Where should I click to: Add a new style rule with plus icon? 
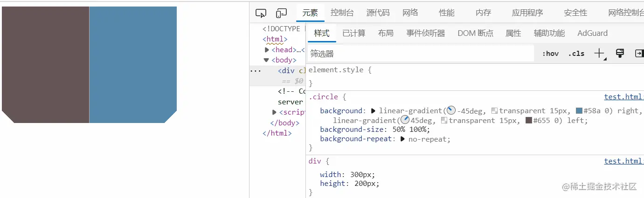pos(600,54)
